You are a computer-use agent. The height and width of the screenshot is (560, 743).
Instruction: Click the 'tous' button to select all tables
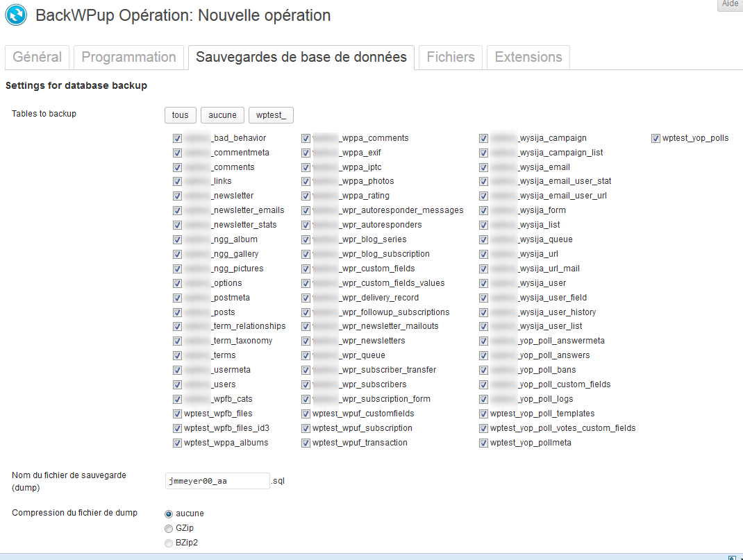[x=180, y=115]
